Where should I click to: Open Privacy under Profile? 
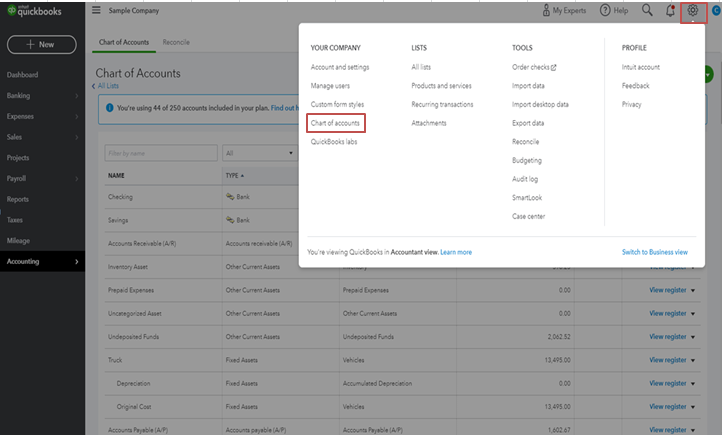point(631,104)
